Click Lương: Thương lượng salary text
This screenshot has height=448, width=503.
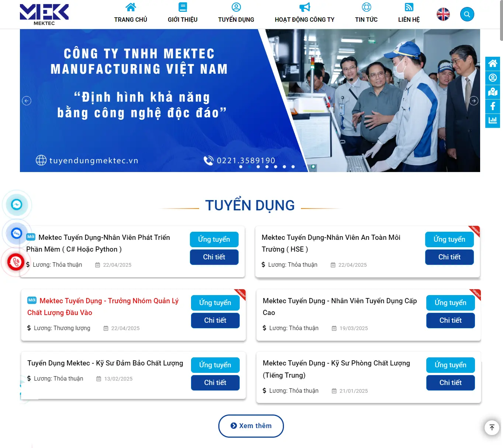pyautogui.click(x=62, y=328)
